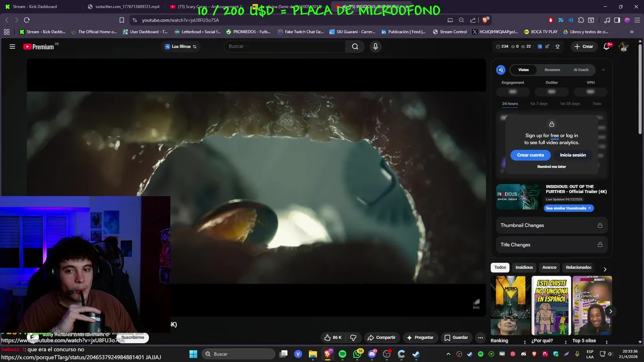Collapse the IQ analytics panel chevron
This screenshot has width=644, height=362.
tap(603, 70)
